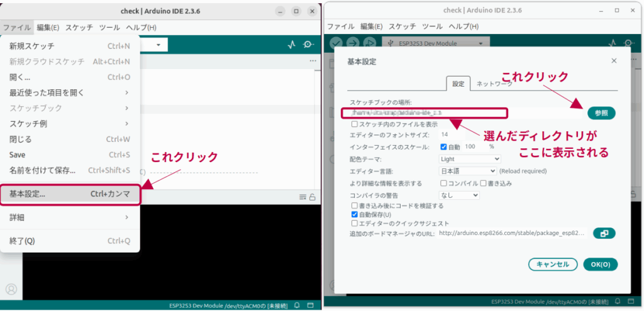Toggle the output panel scroll lock icon
Image resolution: width=644 pixels, height=311 pixels.
point(312,197)
